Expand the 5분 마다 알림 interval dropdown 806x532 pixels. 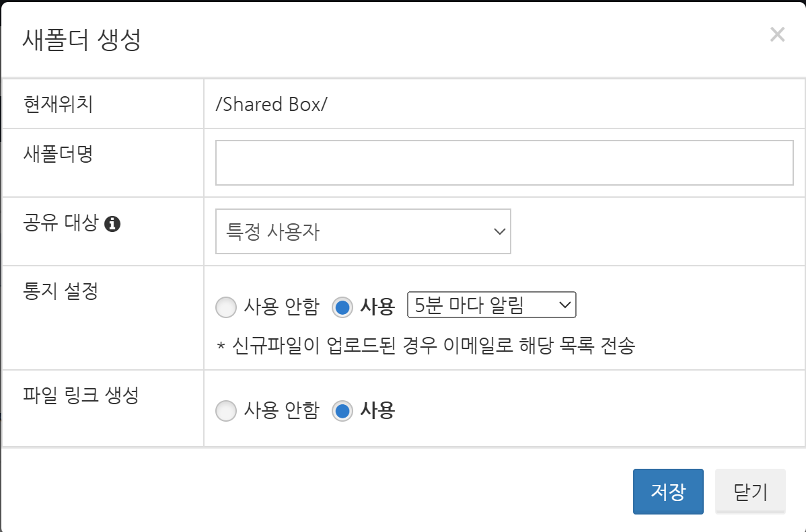[x=492, y=305]
